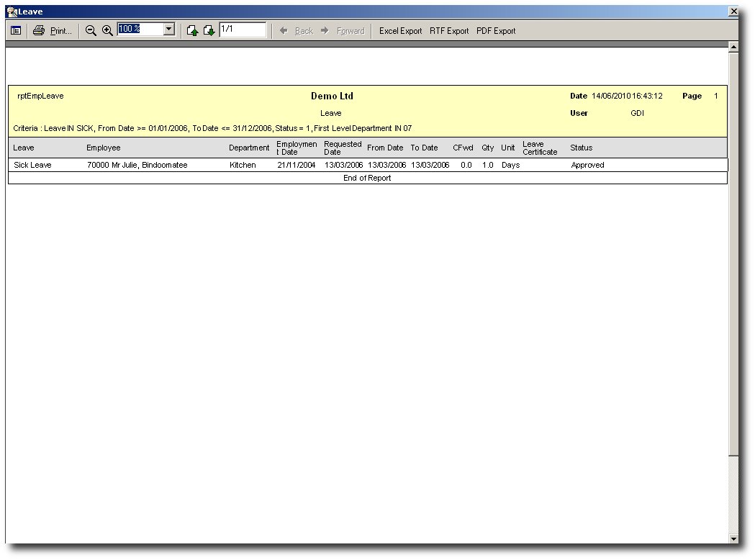
Task: Click the Print... button label
Action: [61, 31]
